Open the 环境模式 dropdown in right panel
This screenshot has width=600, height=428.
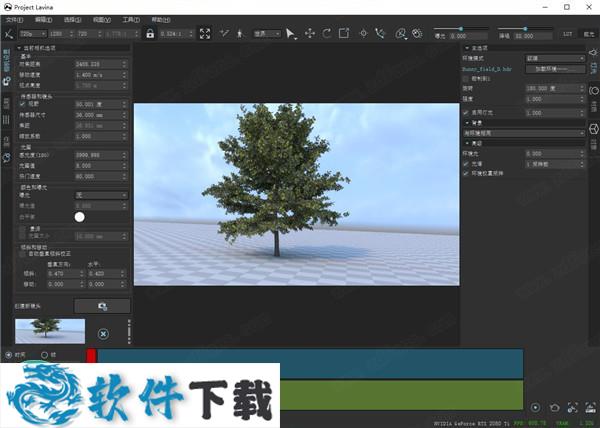(x=555, y=58)
